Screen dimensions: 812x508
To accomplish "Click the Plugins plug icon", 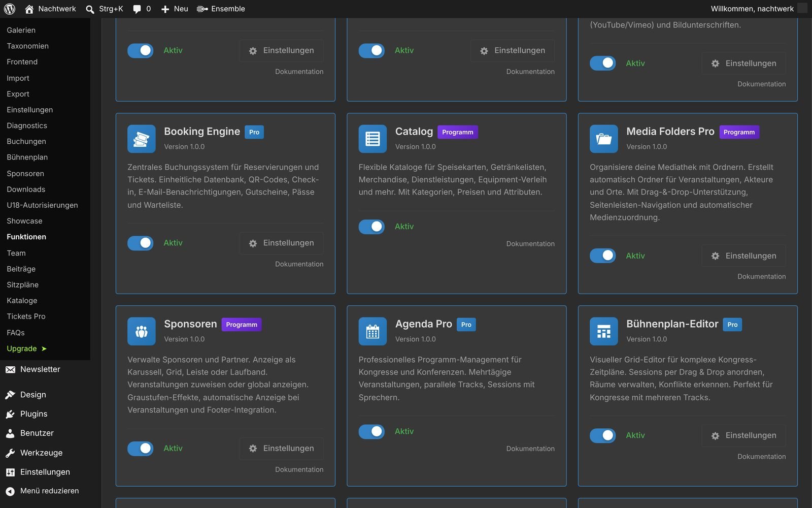I will click(x=10, y=414).
